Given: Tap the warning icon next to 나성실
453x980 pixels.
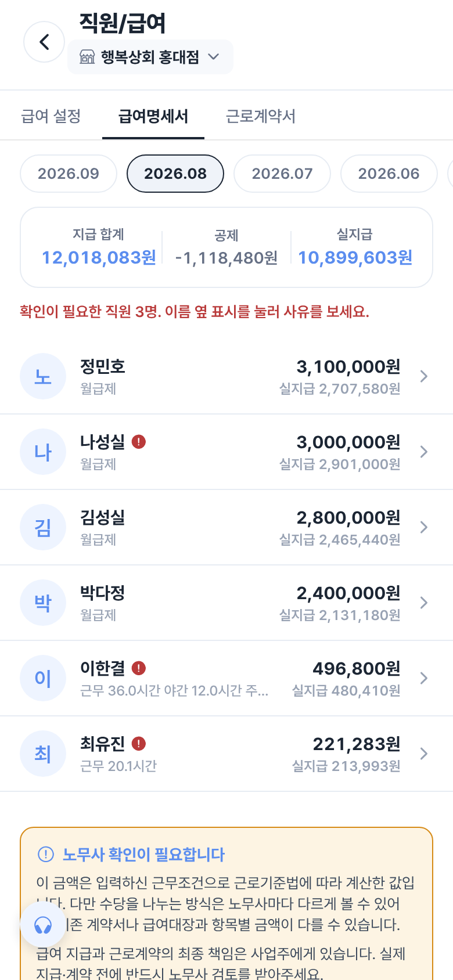Looking at the screenshot, I should [139, 442].
